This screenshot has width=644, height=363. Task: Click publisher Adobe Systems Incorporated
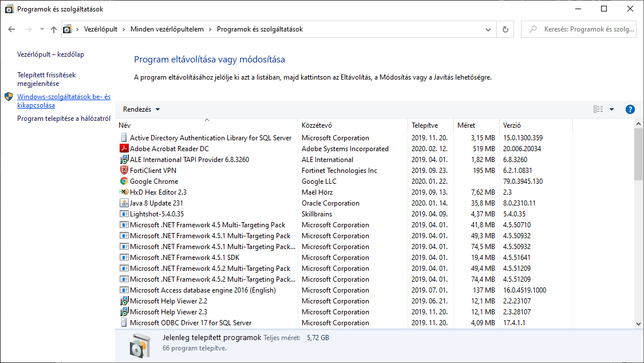(x=345, y=149)
